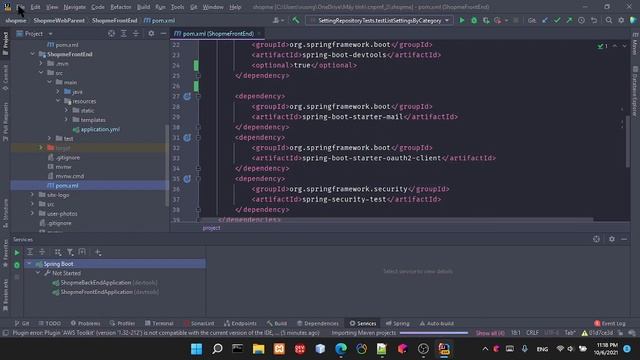The width and height of the screenshot is (640, 360).
Task: Select ShopmeBackEndApplication in Services
Action: point(104,282)
